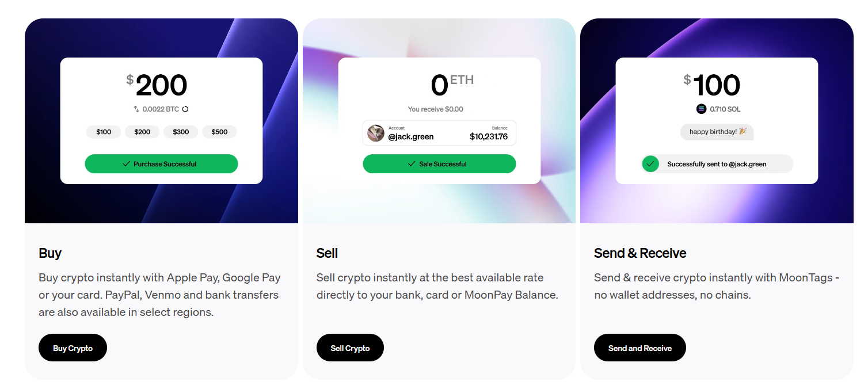This screenshot has height=389, width=868.
Task: Click the Buy Crypto button
Action: [x=73, y=348]
